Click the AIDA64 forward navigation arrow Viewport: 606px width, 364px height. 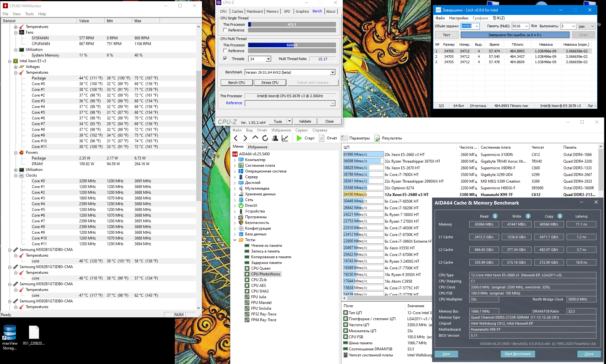245,138
